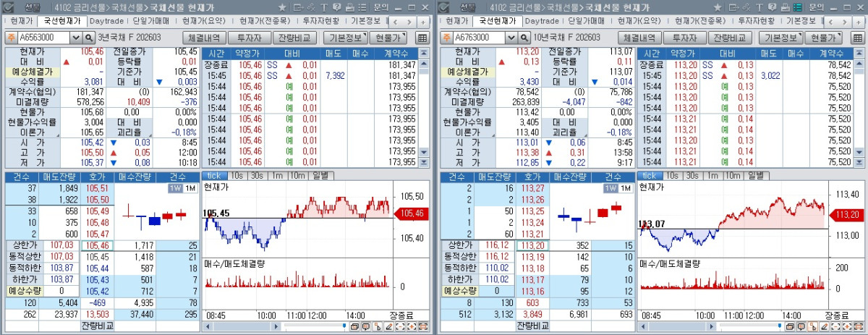The height and width of the screenshot is (335, 868).
Task: Select tick chart period in left window
Action: coord(214,176)
